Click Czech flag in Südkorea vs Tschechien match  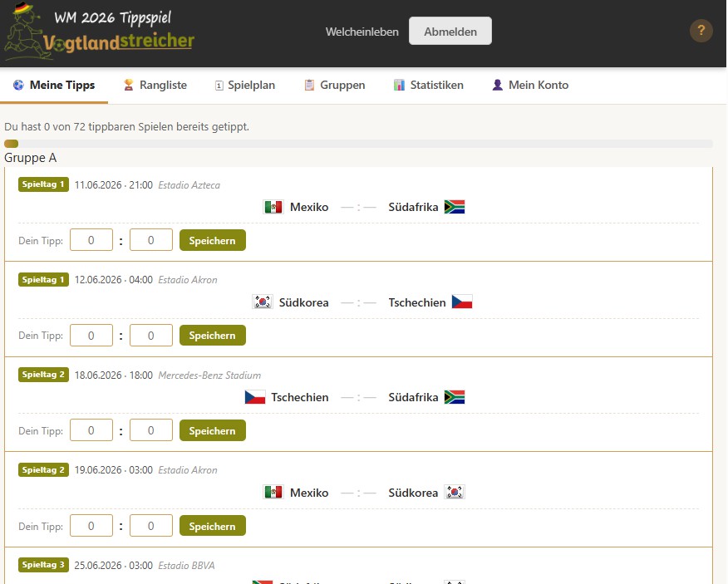click(x=462, y=302)
